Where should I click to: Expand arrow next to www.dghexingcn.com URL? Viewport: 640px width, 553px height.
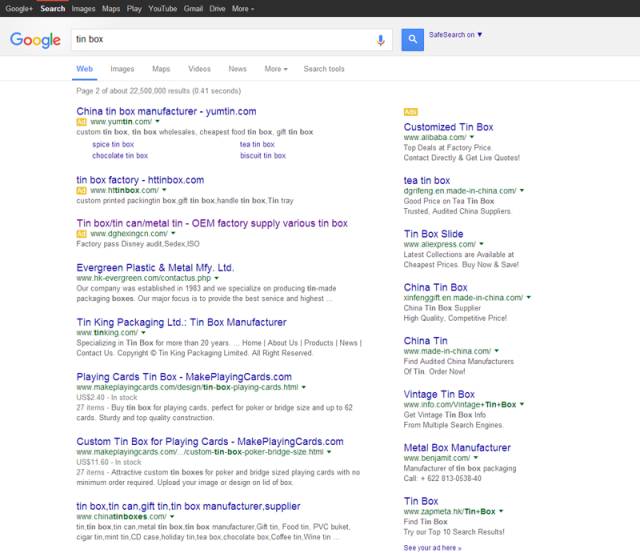point(173,233)
